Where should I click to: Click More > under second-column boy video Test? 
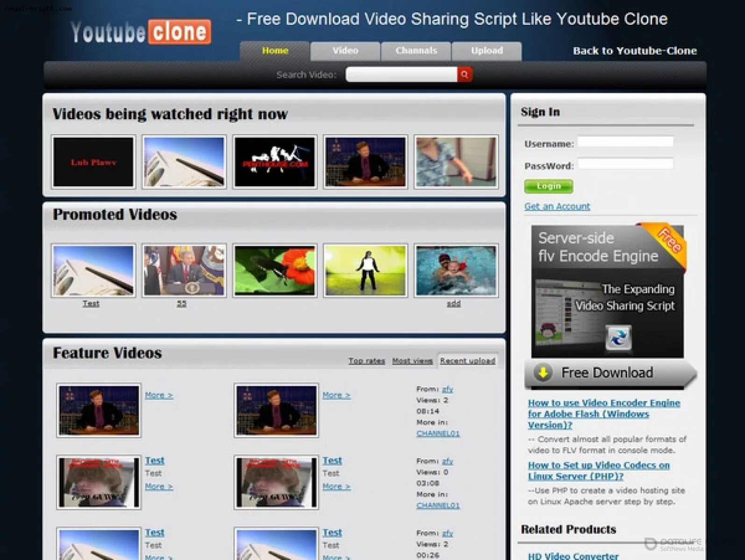pos(337,487)
